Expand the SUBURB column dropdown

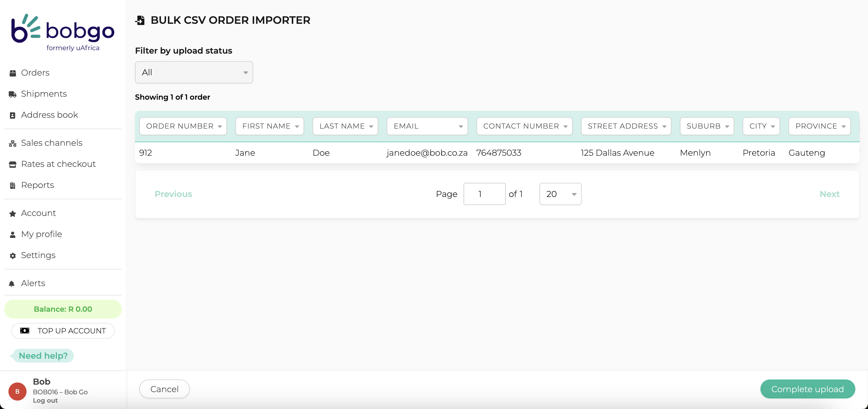point(707,126)
